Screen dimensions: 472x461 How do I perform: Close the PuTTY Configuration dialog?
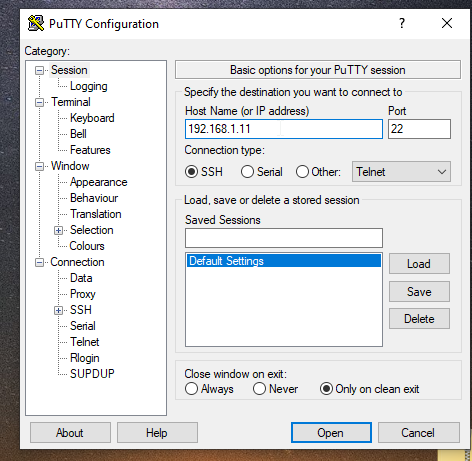click(x=447, y=23)
